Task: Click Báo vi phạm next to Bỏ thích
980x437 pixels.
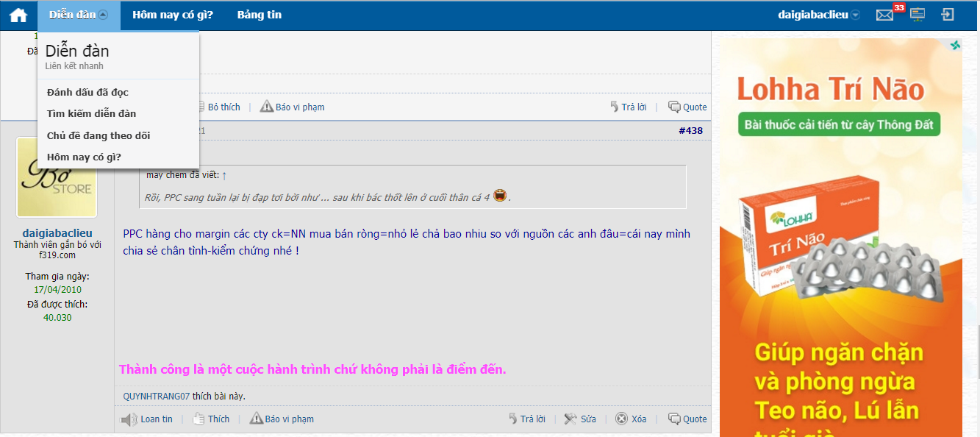Action: coord(292,107)
